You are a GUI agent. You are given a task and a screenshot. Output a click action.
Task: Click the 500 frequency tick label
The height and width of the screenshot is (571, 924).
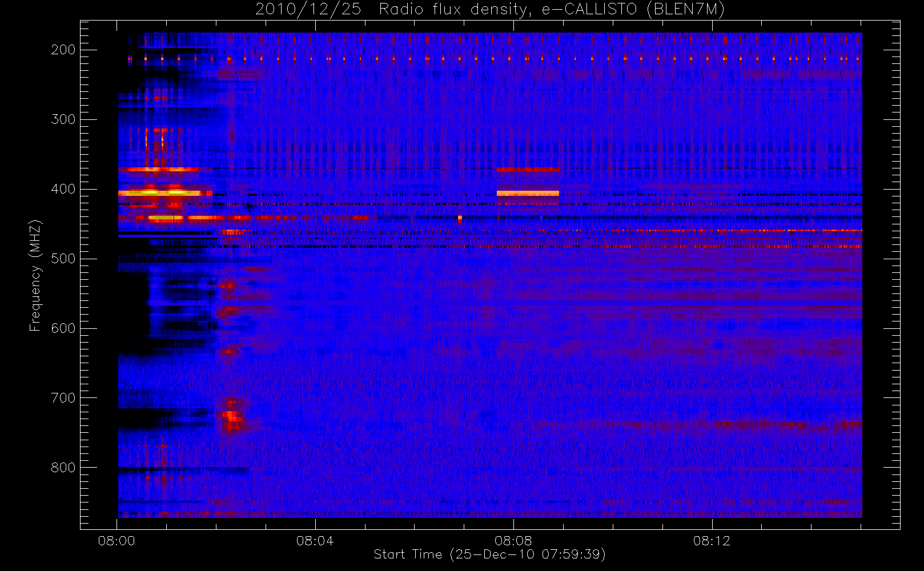(x=63, y=259)
